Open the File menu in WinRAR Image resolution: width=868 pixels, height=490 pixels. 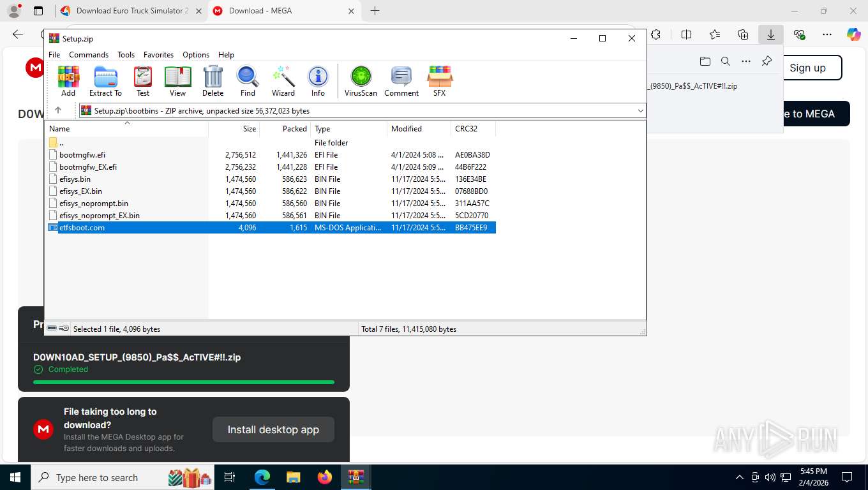pyautogui.click(x=54, y=55)
